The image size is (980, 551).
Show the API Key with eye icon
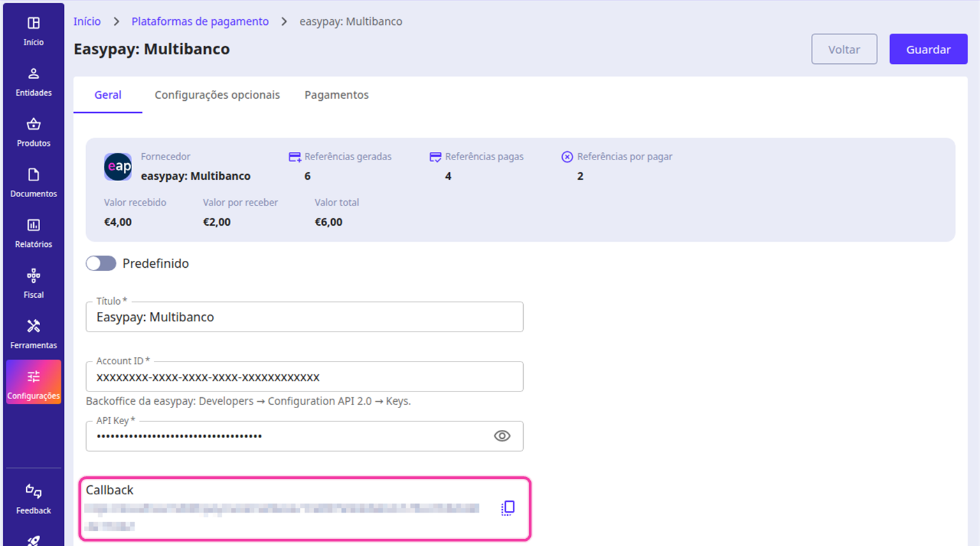(x=502, y=436)
